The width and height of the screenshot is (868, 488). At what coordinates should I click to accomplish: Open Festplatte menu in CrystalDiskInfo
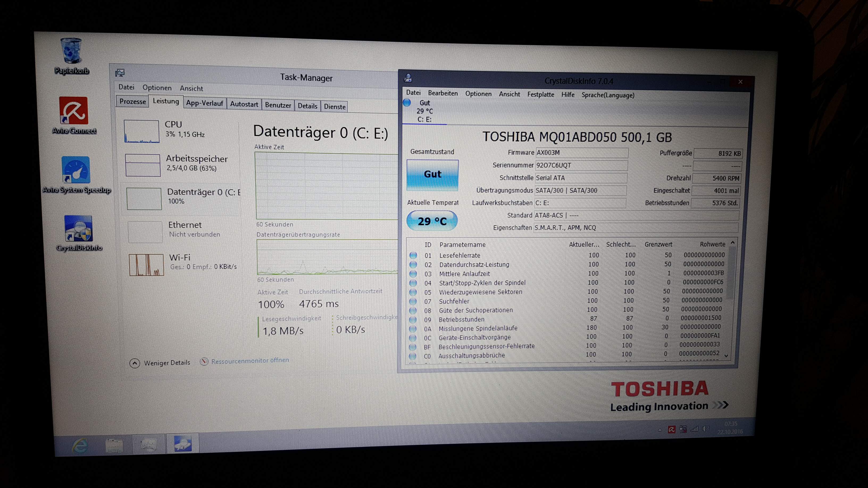coord(540,95)
